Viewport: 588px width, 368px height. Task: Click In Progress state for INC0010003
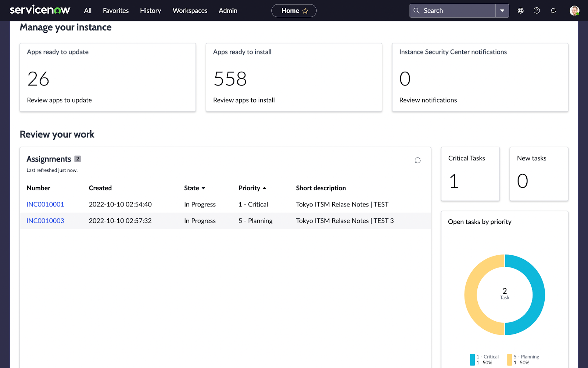[200, 221]
